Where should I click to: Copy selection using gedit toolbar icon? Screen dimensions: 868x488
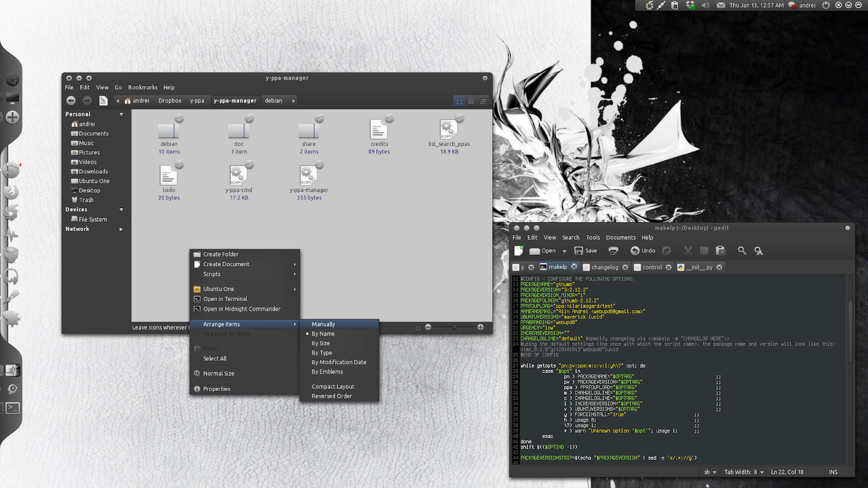coord(704,251)
